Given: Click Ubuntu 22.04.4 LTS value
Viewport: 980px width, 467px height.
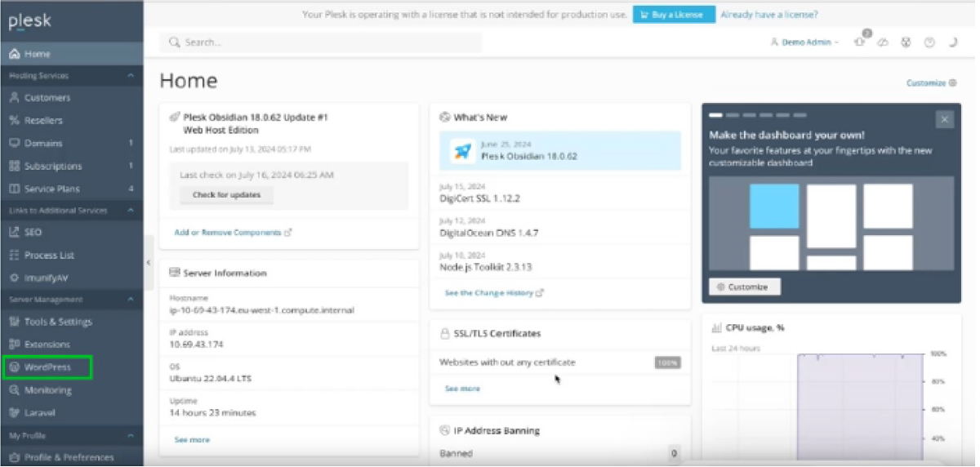Looking at the screenshot, I should click(x=211, y=379).
